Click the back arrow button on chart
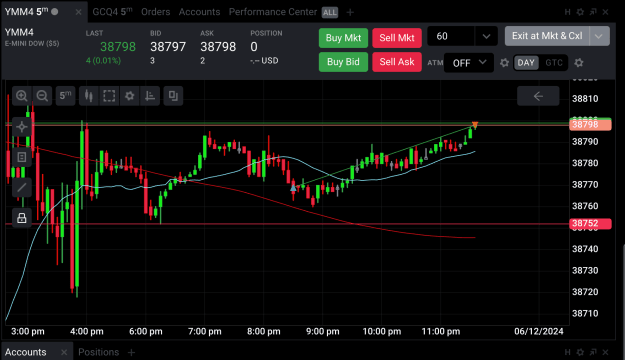625x360 pixels. [538, 96]
